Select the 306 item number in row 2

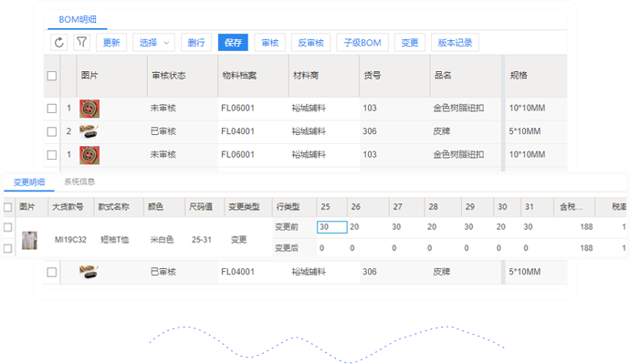click(x=370, y=131)
